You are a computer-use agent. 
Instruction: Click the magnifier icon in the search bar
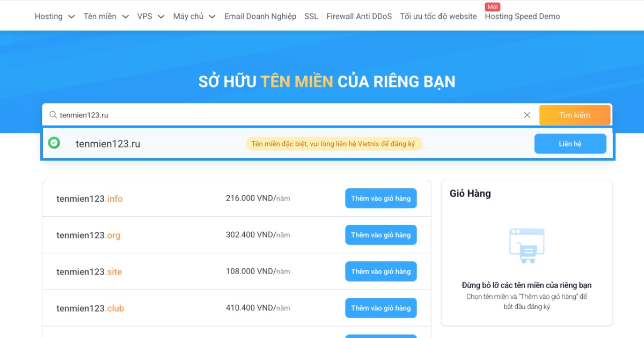[x=53, y=114]
